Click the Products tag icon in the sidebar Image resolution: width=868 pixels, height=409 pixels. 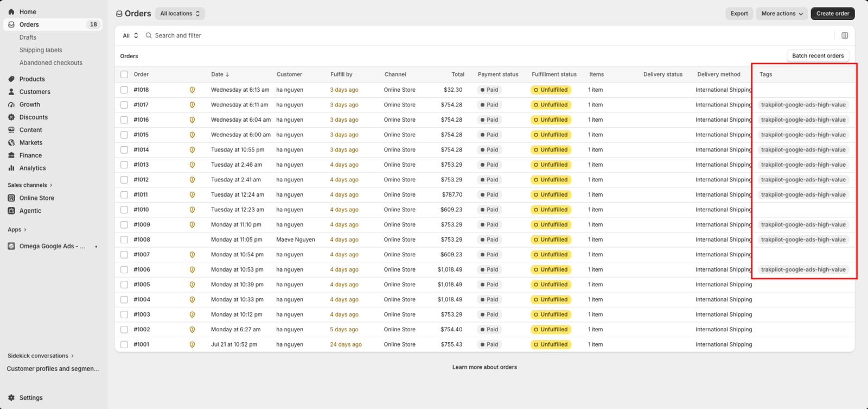[x=11, y=79]
